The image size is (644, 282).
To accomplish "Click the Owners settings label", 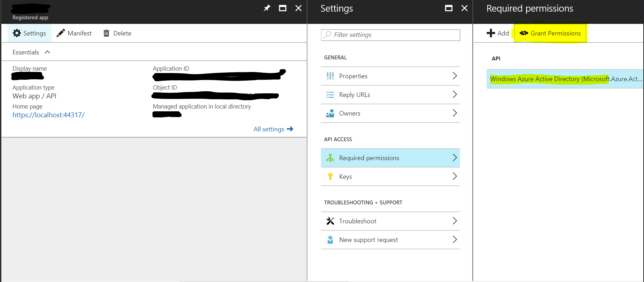I will point(350,113).
